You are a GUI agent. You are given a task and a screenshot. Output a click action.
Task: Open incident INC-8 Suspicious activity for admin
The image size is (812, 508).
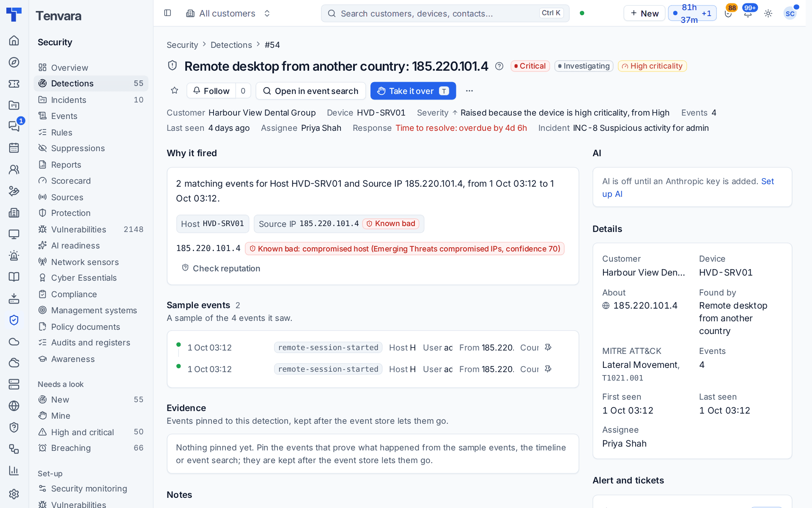pyautogui.click(x=641, y=128)
